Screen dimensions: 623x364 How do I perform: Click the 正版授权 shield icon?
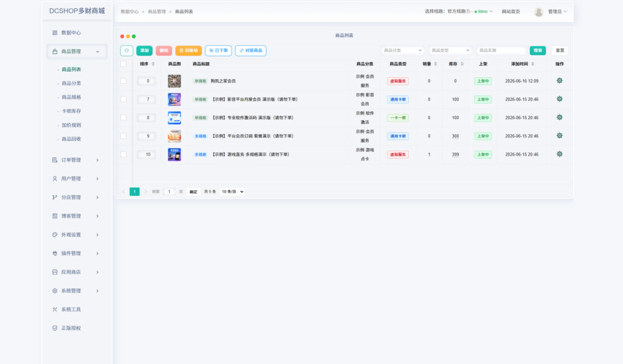(x=55, y=328)
